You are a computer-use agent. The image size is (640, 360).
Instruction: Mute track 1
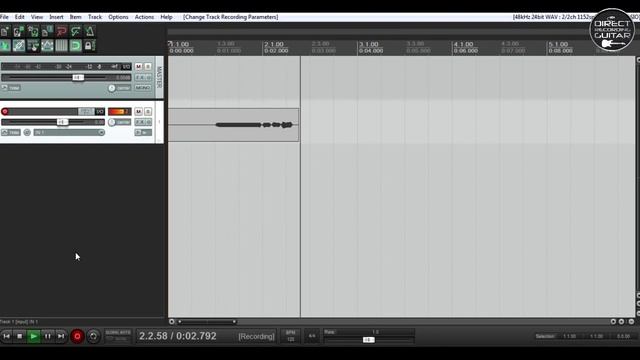click(x=138, y=111)
